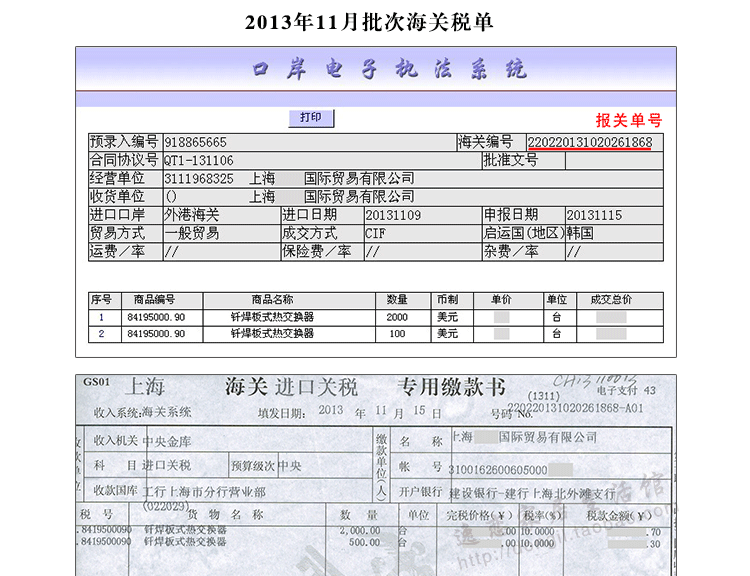The height and width of the screenshot is (576, 750).
Task: Click the CIF 成交方式 value
Action: [x=375, y=233]
